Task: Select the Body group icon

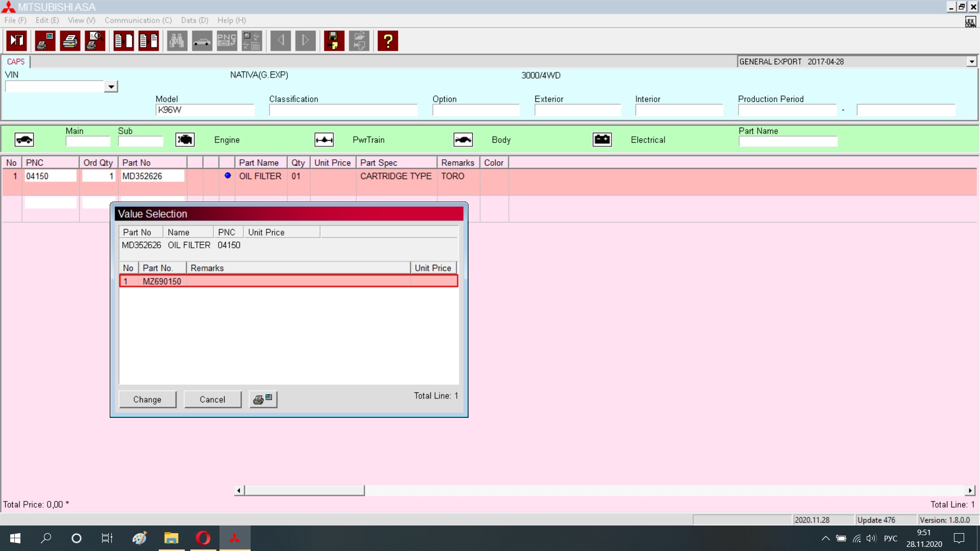Action: click(463, 140)
